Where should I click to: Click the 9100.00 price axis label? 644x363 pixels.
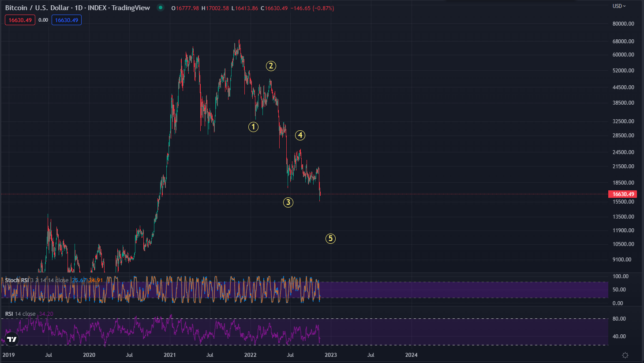(622, 260)
